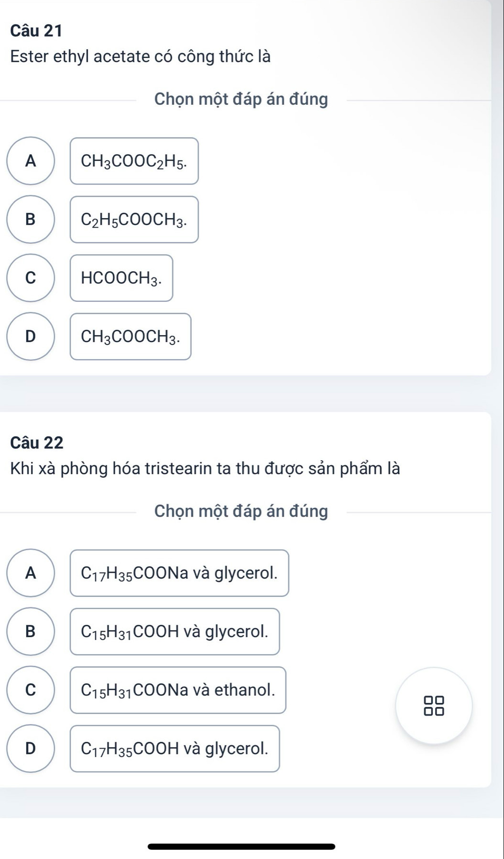Tap the Câu 22 question heading
This screenshot has width=504, height=859.
coord(37,442)
